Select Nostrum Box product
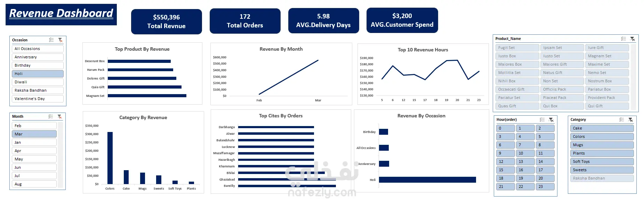This screenshot has height=199, width=644. (607, 81)
